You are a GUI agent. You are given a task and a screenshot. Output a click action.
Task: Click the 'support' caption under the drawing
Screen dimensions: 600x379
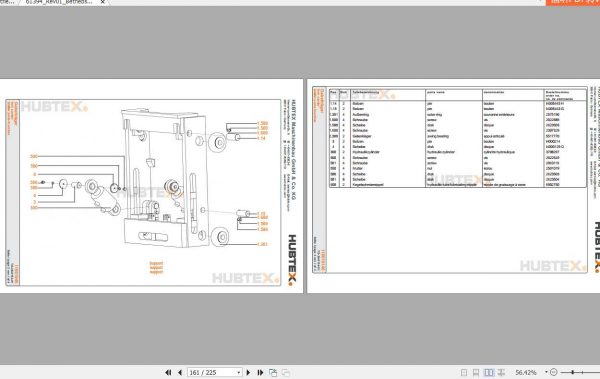(156, 268)
